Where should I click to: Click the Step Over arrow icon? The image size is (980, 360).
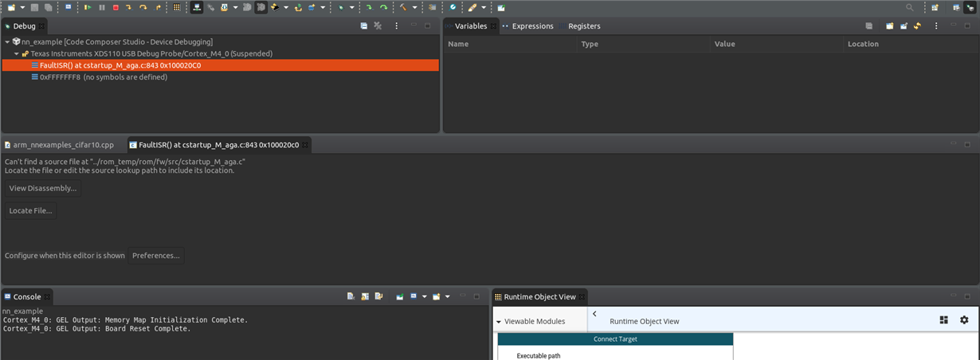[x=143, y=7]
